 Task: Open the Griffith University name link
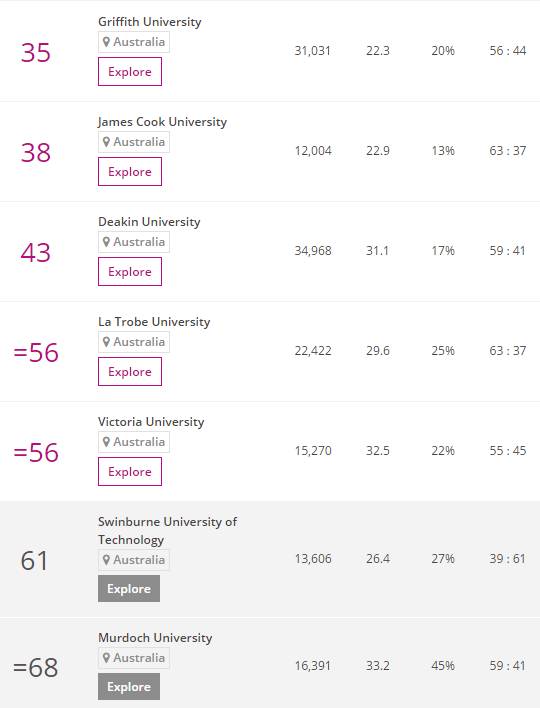[x=150, y=22]
